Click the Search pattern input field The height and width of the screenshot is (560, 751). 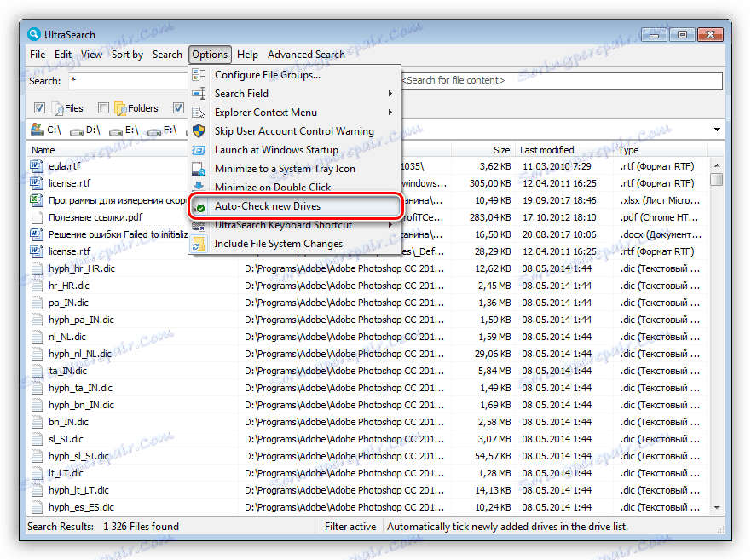(128, 81)
